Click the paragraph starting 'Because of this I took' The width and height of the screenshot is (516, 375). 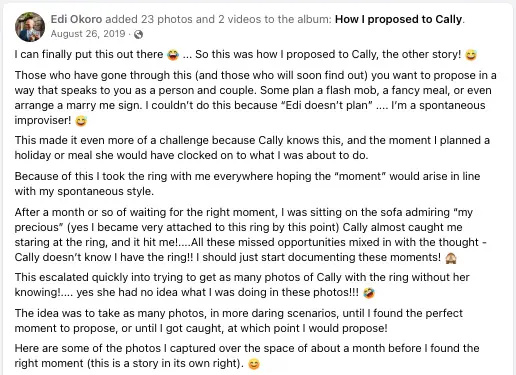pyautogui.click(x=247, y=184)
